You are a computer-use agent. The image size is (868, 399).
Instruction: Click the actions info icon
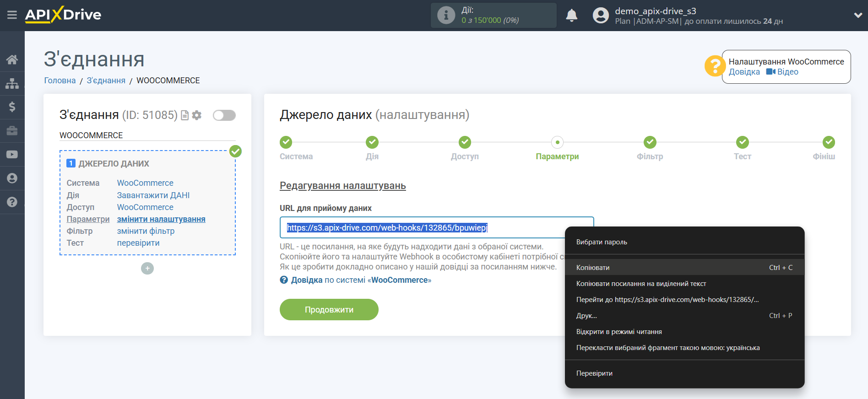point(446,15)
